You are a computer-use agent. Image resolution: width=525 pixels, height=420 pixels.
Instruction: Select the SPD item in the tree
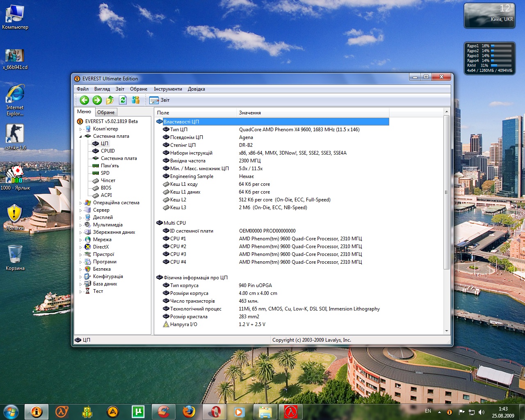pos(105,173)
